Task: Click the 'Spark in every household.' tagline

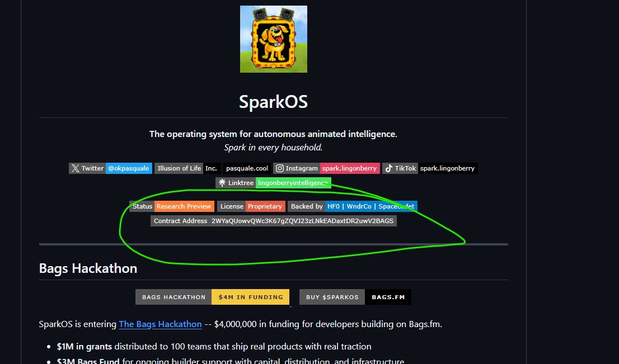Action: [x=273, y=148]
